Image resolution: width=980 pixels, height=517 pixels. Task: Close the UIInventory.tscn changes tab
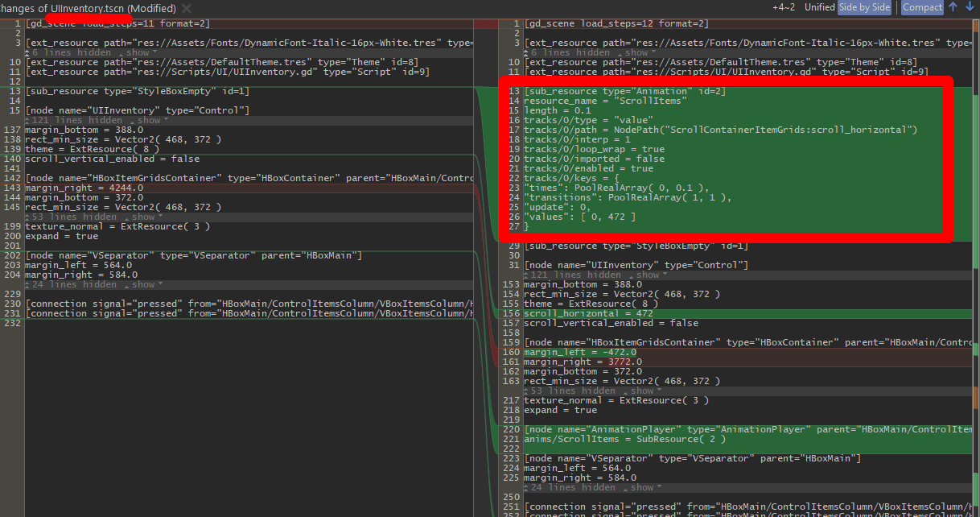pos(187,8)
